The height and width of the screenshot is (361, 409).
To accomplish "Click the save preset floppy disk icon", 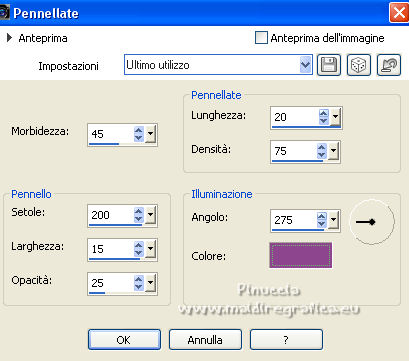I will tap(329, 65).
